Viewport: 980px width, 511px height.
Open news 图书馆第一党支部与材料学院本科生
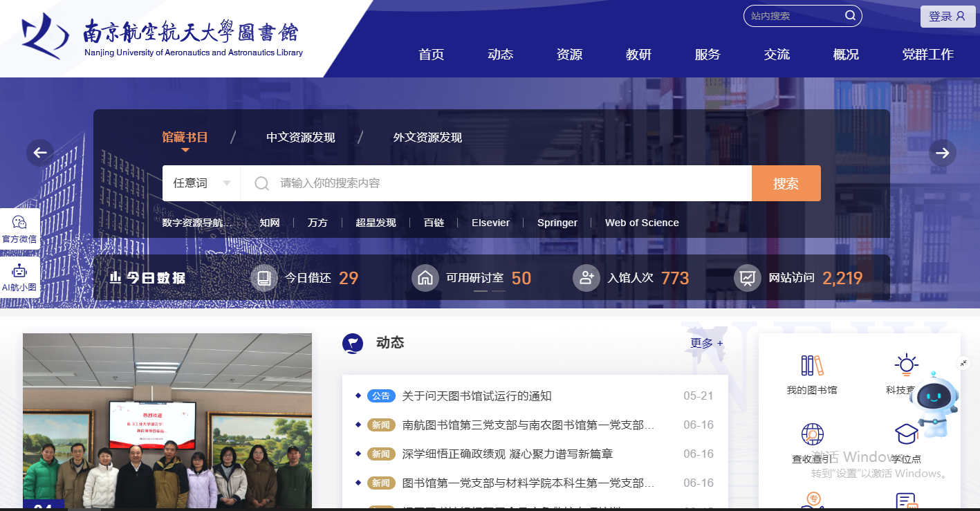click(528, 483)
